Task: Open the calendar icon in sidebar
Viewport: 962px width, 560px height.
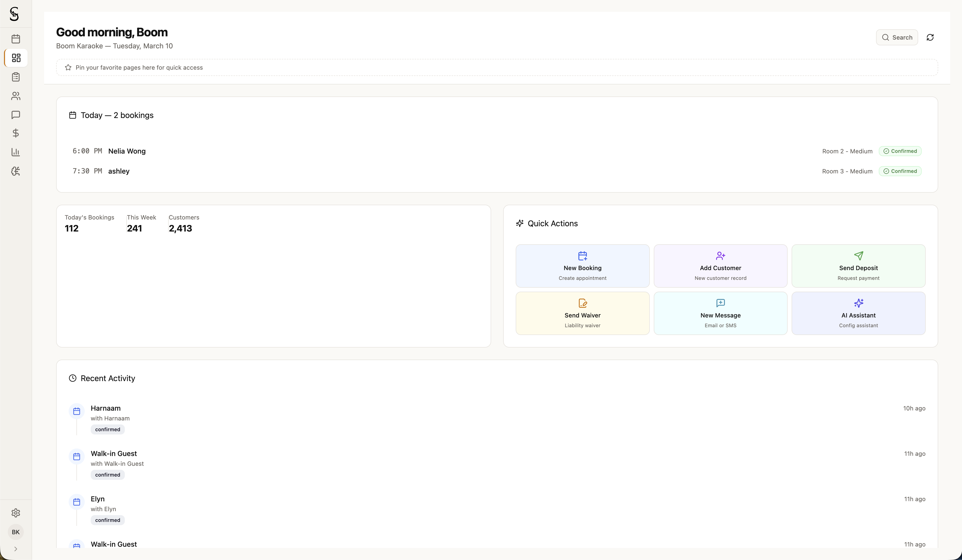Action: tap(16, 39)
